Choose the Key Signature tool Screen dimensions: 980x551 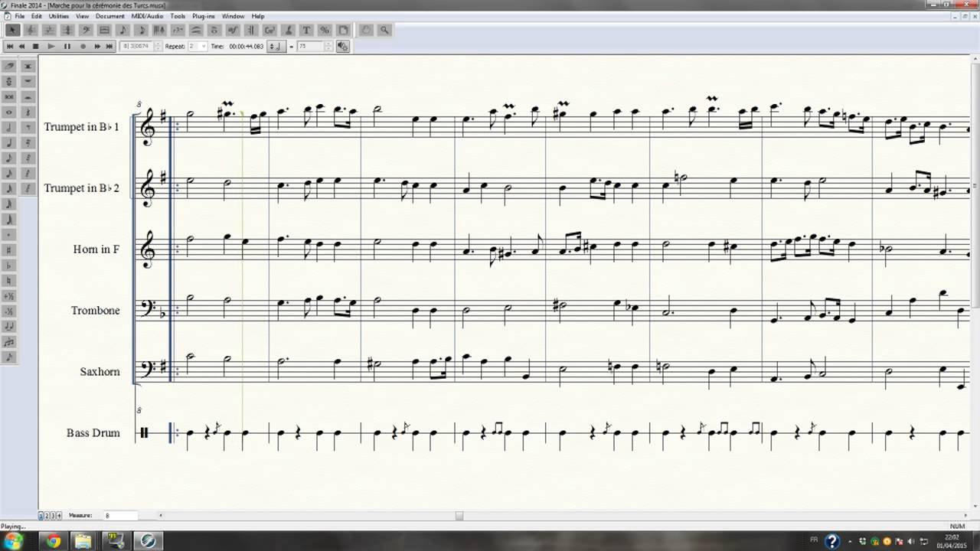[49, 30]
